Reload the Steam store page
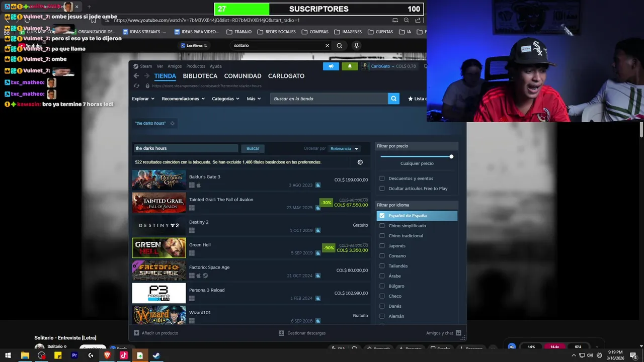Viewport: 644px width, 362px height. [136, 86]
